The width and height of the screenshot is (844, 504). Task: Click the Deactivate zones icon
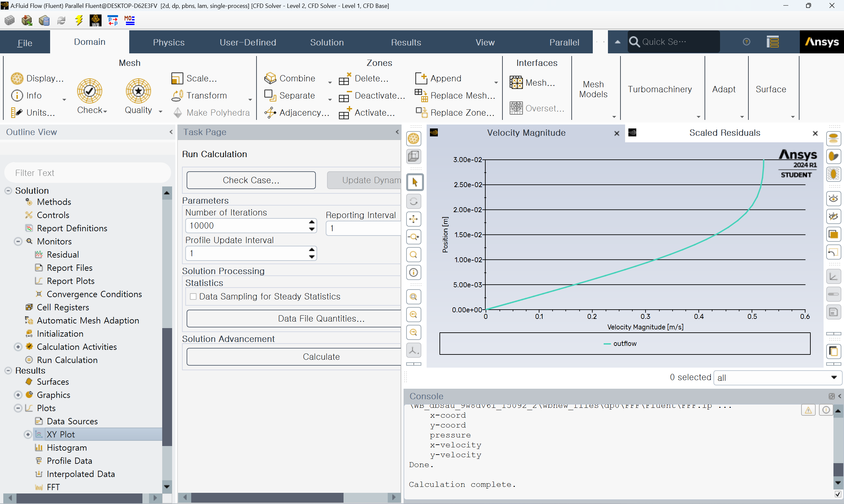345,96
